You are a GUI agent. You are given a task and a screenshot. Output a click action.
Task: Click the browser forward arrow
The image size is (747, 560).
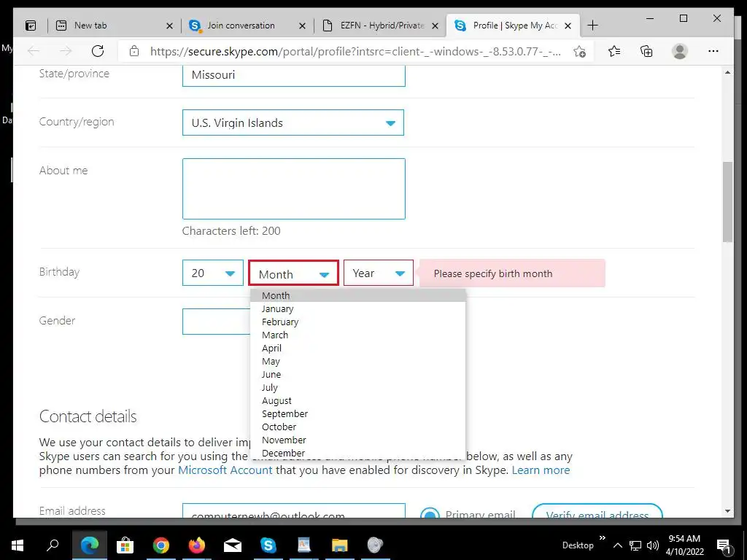tap(66, 51)
